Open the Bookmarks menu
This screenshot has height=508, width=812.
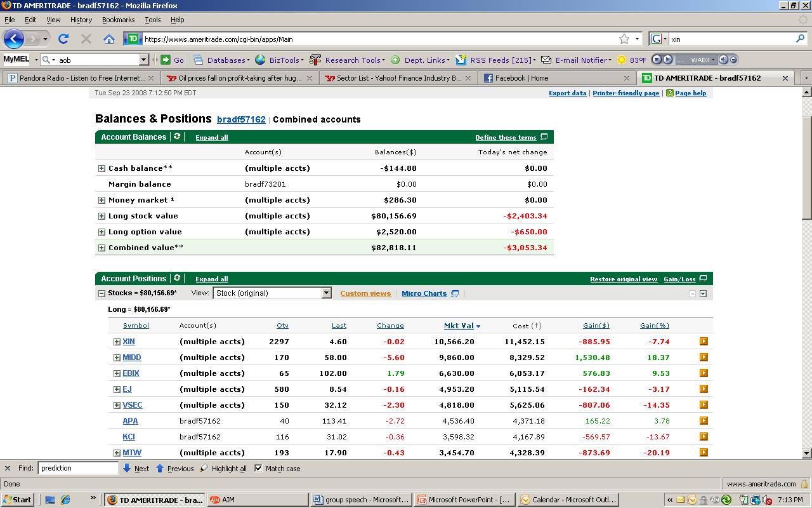(x=118, y=20)
